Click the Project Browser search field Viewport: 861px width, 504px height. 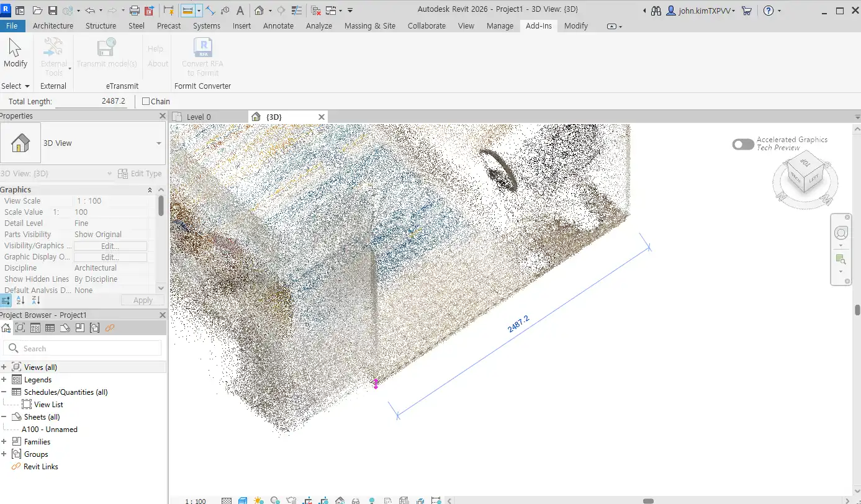(x=87, y=348)
